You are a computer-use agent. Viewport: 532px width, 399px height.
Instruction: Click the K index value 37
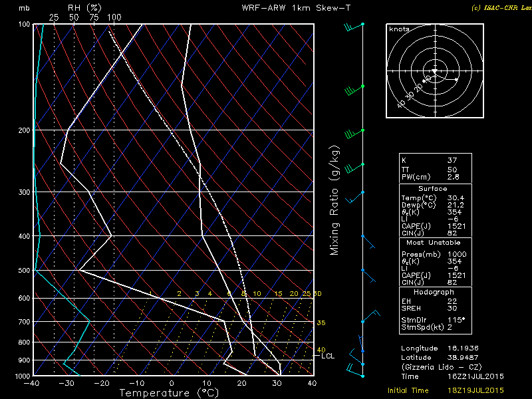tap(452, 160)
